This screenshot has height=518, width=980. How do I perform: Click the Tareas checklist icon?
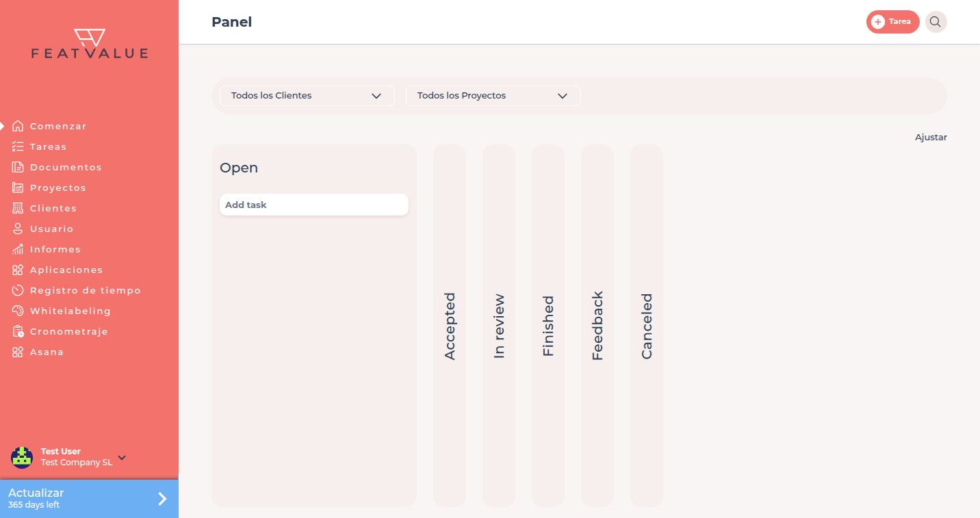click(x=18, y=146)
